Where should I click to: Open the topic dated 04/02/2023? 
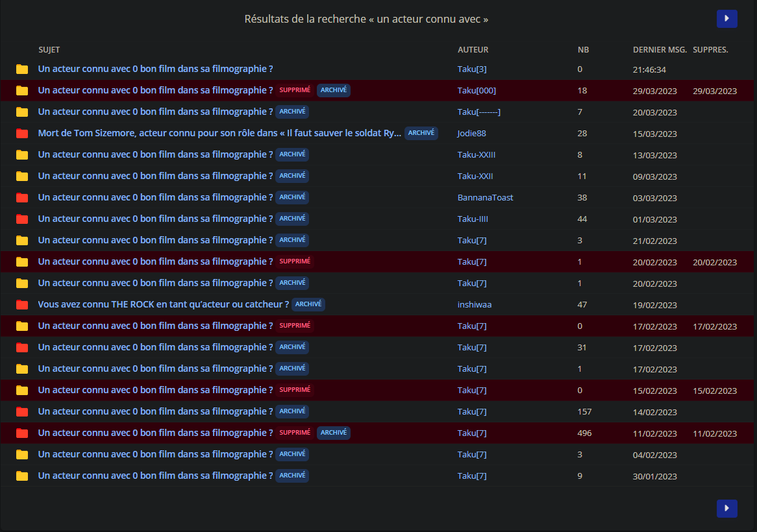[x=155, y=454]
